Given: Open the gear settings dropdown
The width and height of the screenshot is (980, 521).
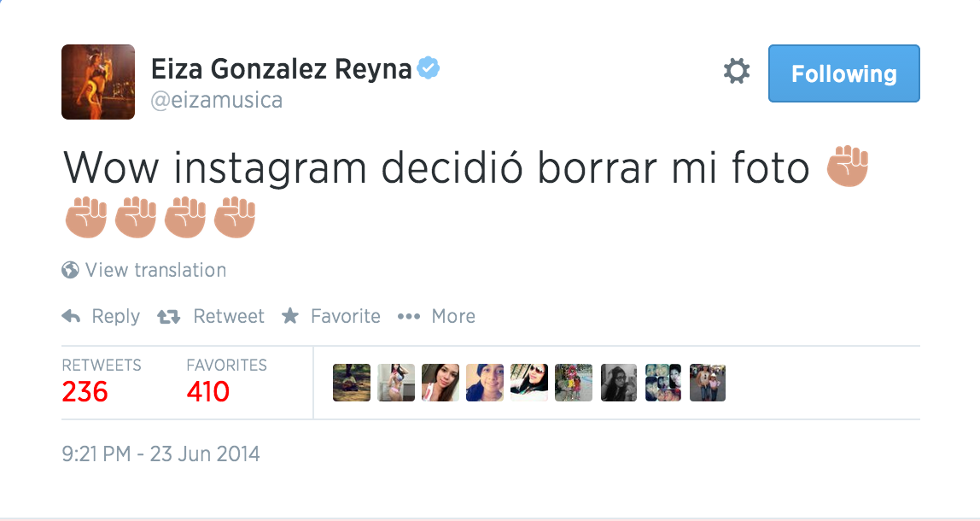Looking at the screenshot, I should point(736,72).
